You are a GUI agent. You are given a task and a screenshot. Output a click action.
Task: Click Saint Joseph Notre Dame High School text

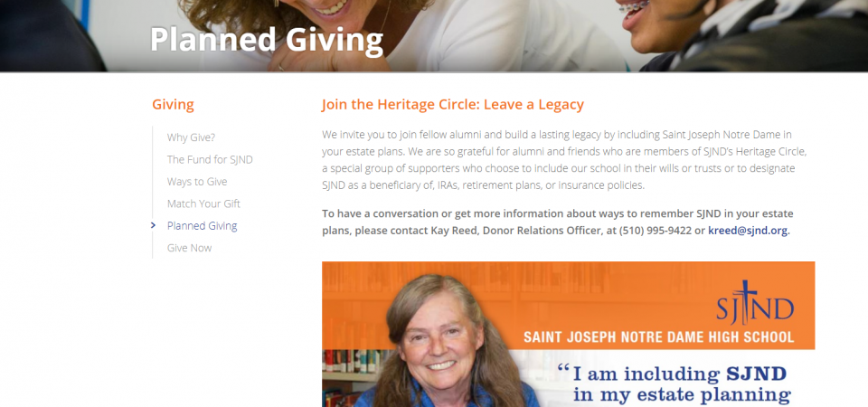tap(659, 336)
